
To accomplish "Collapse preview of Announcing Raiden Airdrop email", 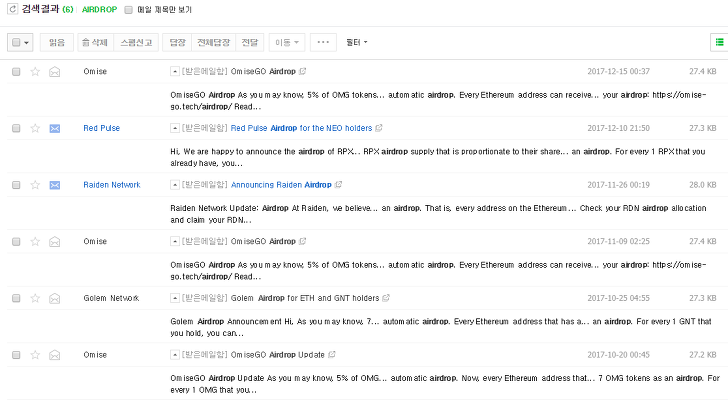I will click(175, 185).
